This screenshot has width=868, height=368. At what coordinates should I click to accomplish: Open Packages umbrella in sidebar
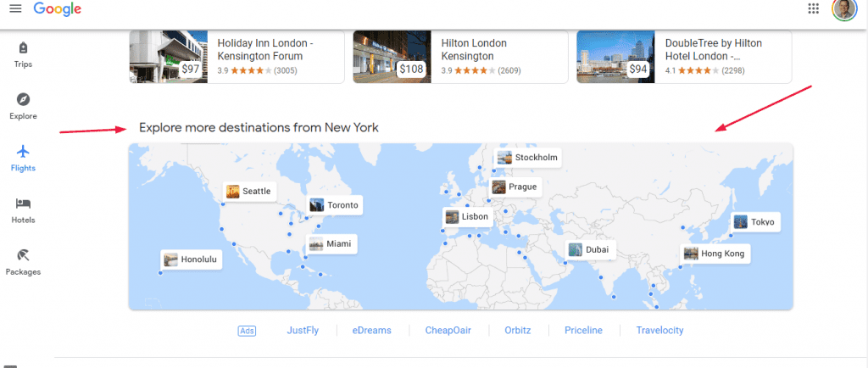[23, 262]
